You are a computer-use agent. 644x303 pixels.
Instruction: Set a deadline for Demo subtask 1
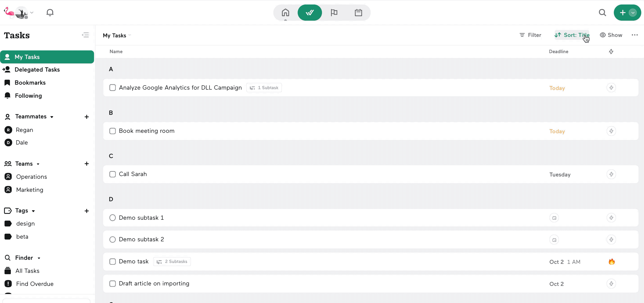click(554, 218)
